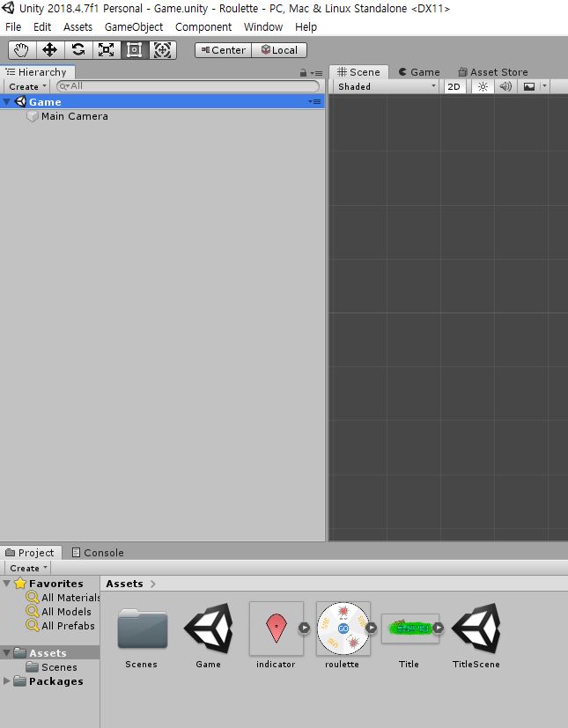Focus the Hierarchy search field
Image resolution: width=568 pixels, height=728 pixels.
188,86
